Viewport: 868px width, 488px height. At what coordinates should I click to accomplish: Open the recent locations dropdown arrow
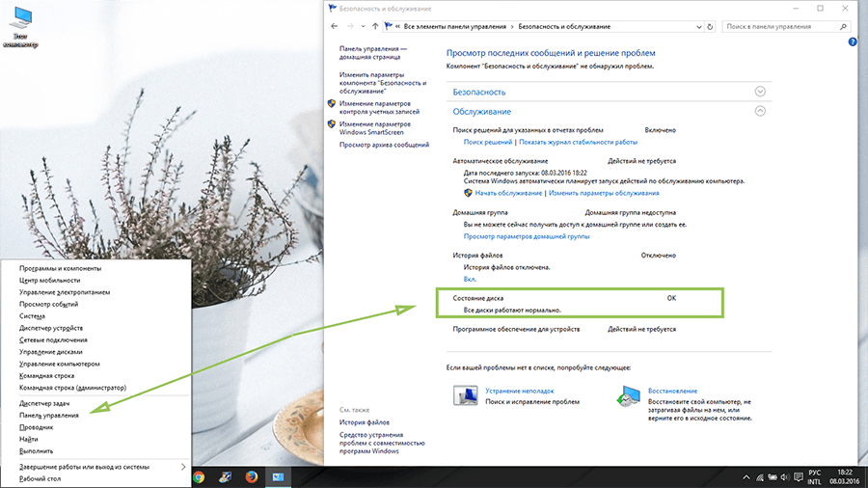(363, 27)
